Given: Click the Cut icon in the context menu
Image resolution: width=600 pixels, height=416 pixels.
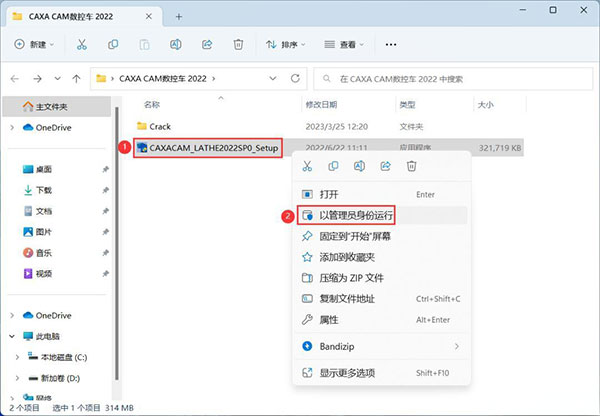Looking at the screenshot, I should click(307, 166).
